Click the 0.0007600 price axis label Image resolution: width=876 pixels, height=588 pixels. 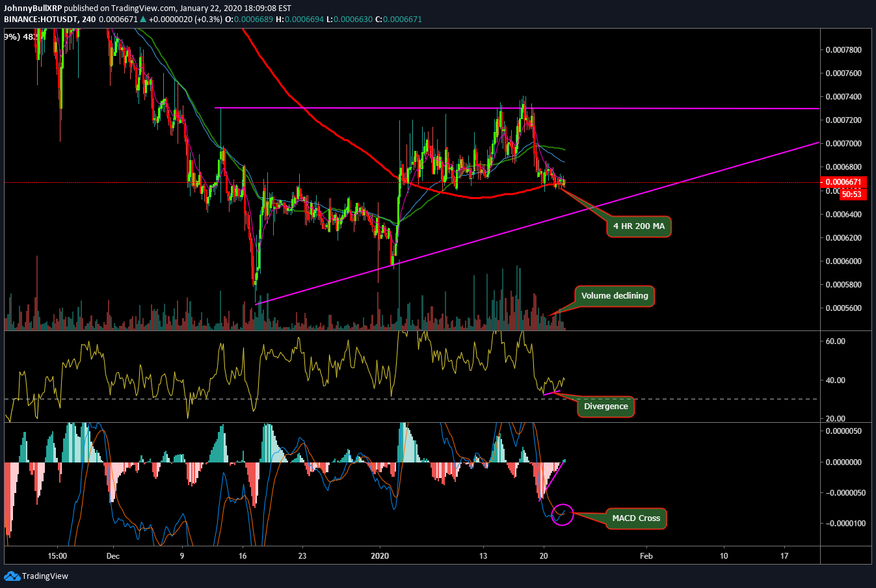pos(843,73)
